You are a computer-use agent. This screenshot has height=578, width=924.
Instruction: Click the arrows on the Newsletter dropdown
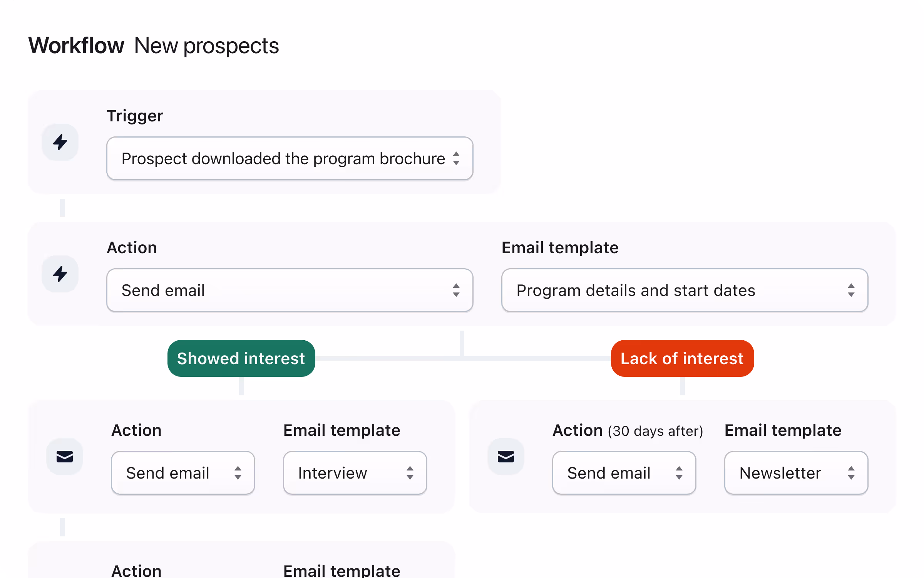coord(851,473)
